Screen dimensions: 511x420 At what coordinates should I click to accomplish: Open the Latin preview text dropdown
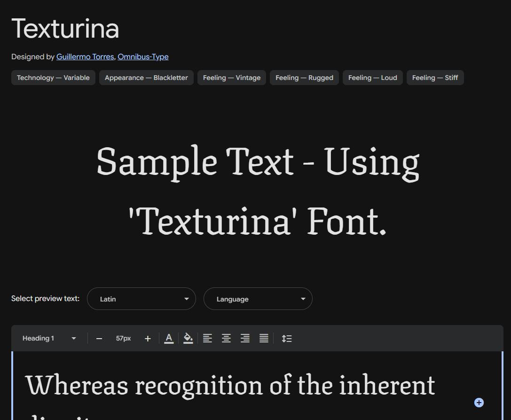tap(142, 299)
